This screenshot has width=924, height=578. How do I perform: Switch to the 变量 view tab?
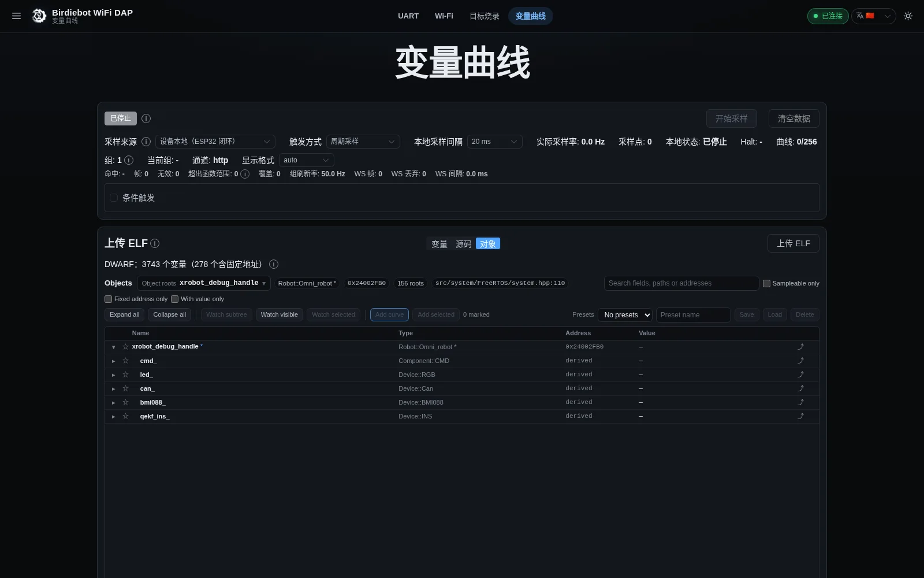439,244
